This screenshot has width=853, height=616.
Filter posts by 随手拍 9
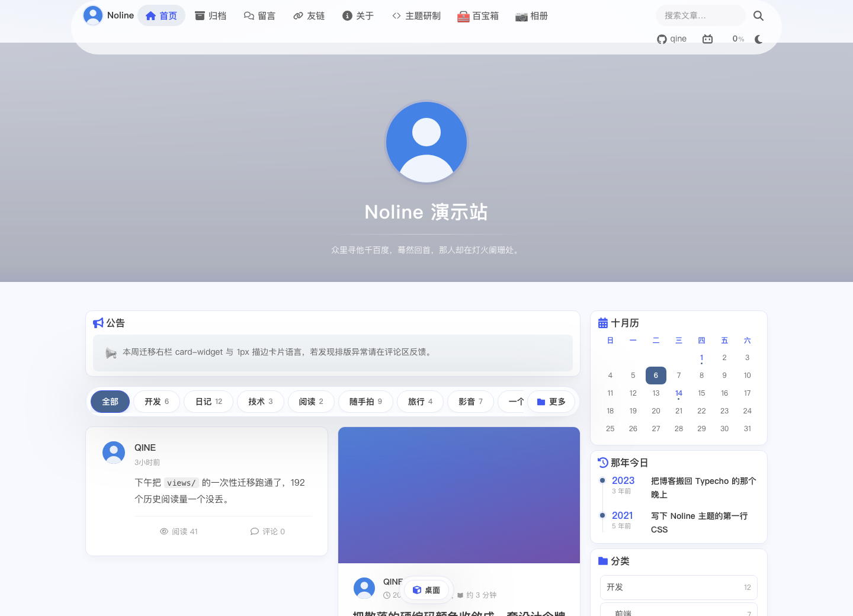[365, 402]
